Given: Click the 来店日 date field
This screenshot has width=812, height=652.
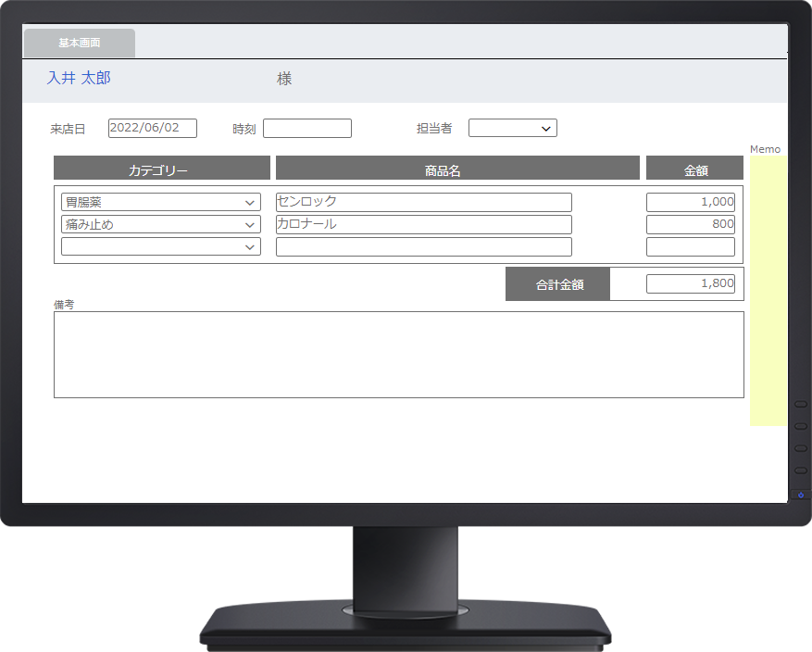Looking at the screenshot, I should 153,129.
